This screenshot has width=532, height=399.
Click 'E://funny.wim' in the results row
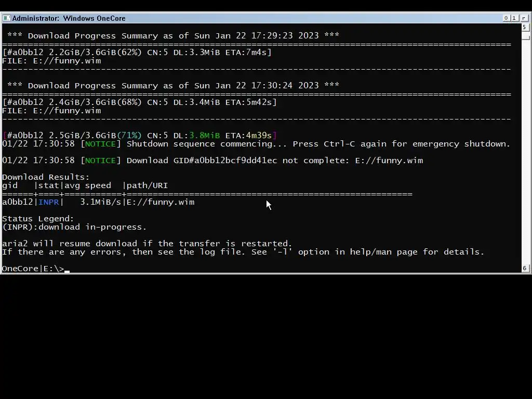coord(161,202)
